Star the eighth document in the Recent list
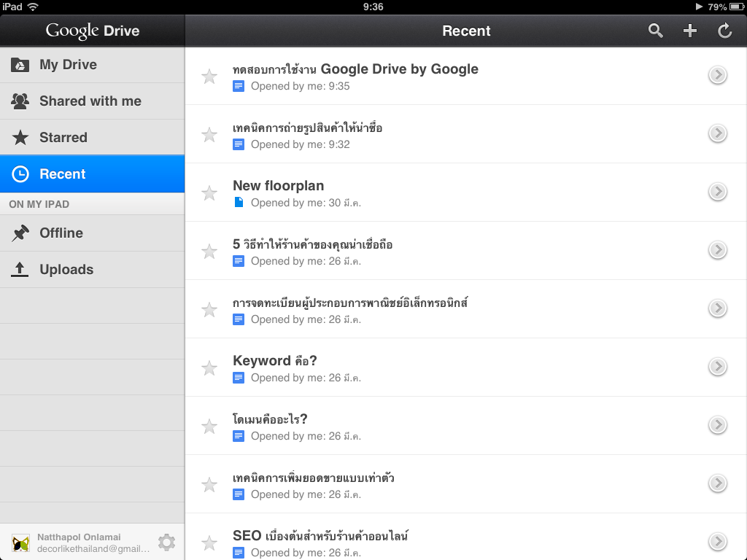 pos(209,485)
